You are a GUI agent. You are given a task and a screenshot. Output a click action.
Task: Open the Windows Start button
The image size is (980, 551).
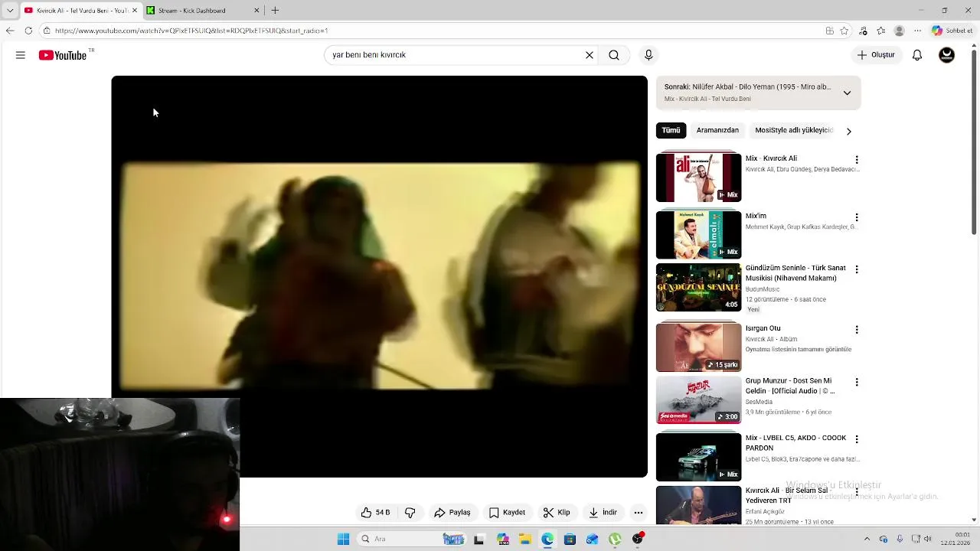343,540
